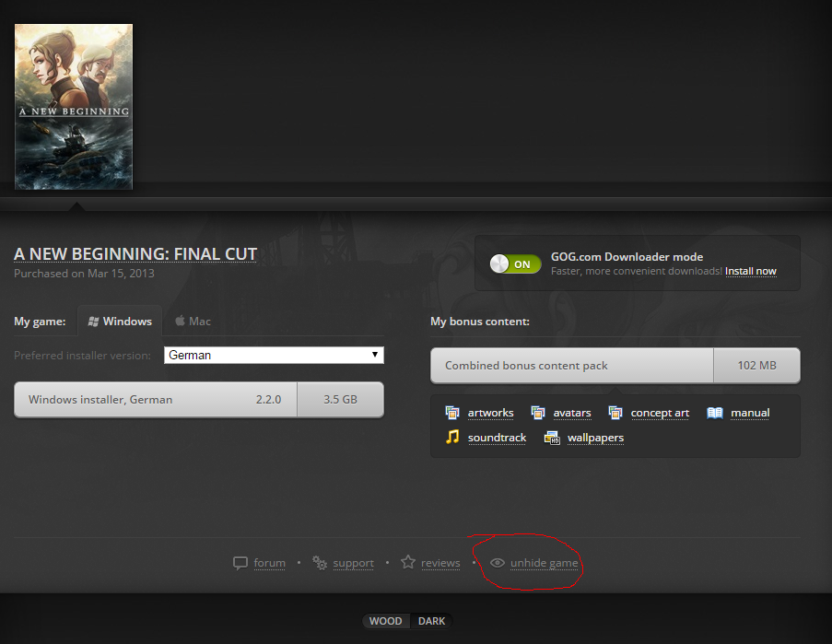The height and width of the screenshot is (644, 832).
Task: Open the manual bonus link
Action: point(750,413)
